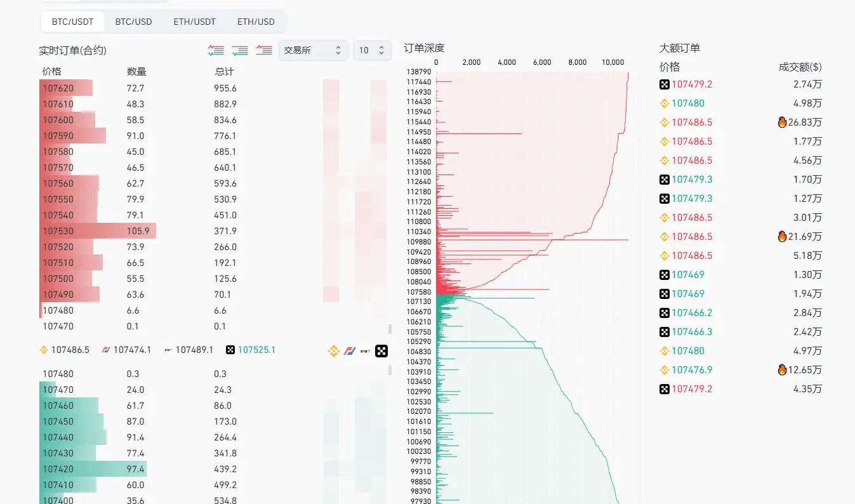Screen dimensions: 855x504
Task: Click quantity 105.9 in the asks
Action: click(138, 231)
